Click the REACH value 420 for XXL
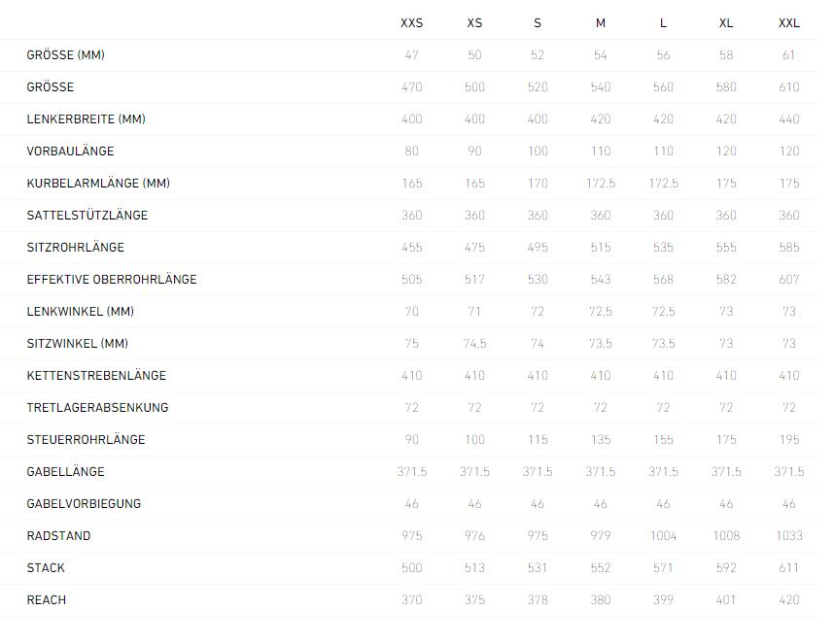This screenshot has height=644, width=834. click(x=789, y=600)
